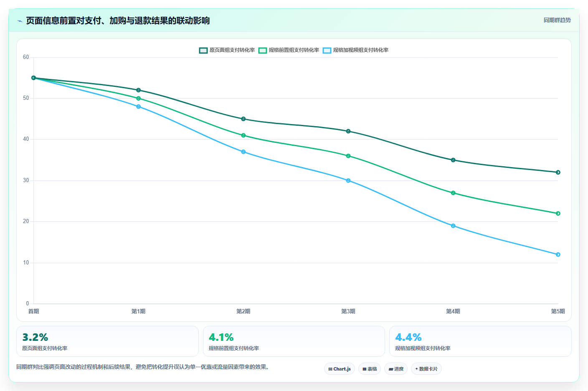Click the 第2期 x-axis label
Screen dimensions: 588x391
243,311
